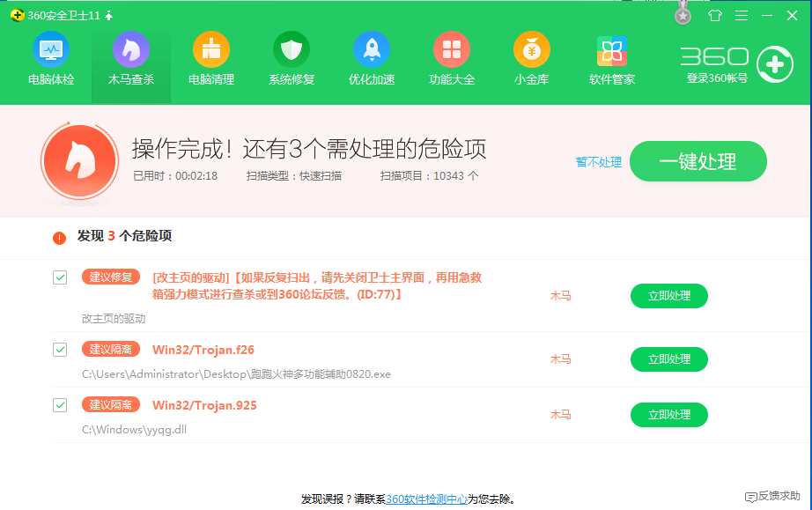Click 暂不处理 link
This screenshot has height=510, width=812.
point(599,162)
